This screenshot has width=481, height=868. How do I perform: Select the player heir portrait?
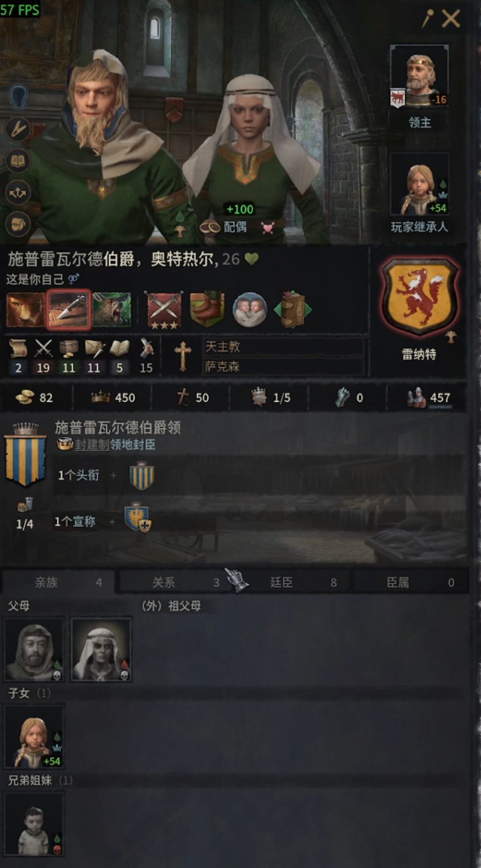coord(419,184)
